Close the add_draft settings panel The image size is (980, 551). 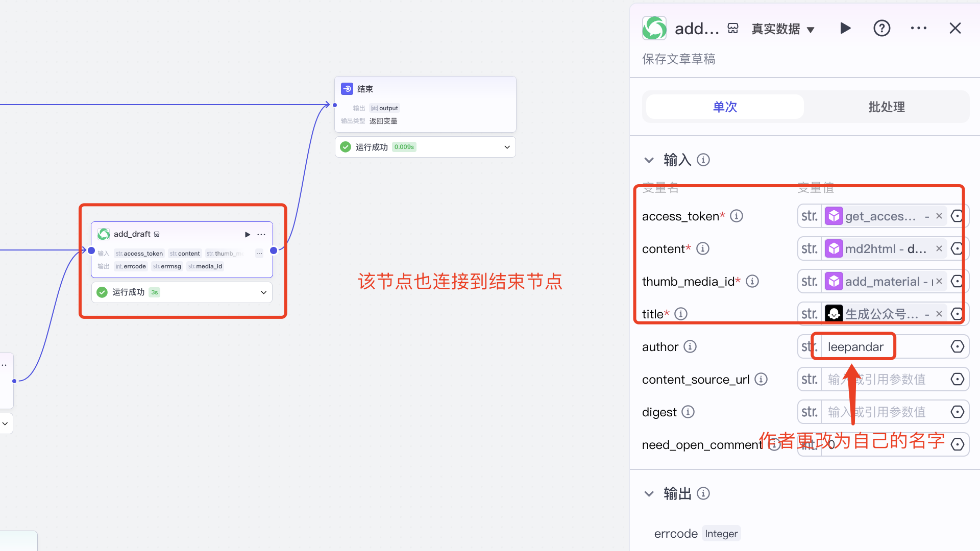click(955, 28)
